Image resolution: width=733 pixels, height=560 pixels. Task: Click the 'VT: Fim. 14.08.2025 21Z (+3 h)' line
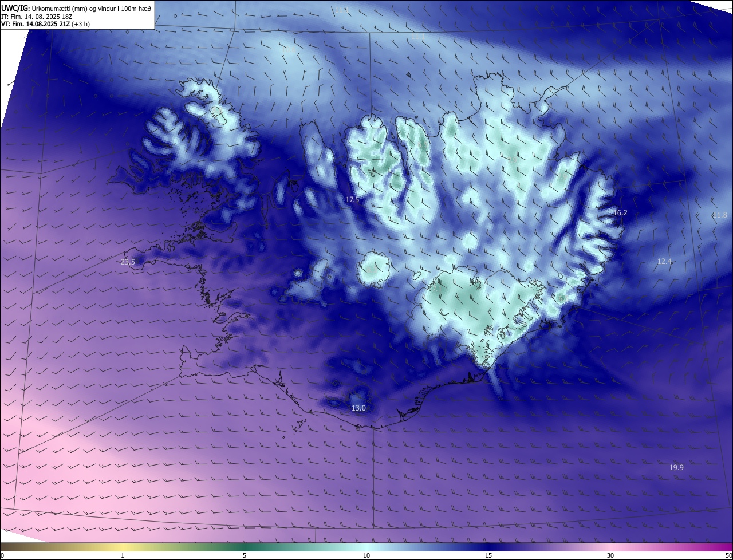tap(45, 24)
